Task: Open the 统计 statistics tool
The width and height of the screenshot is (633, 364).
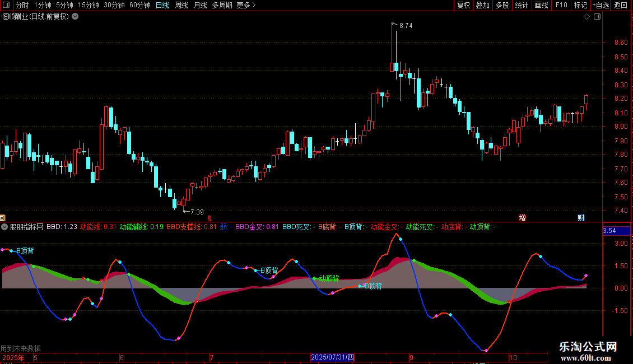Action: pyautogui.click(x=522, y=5)
